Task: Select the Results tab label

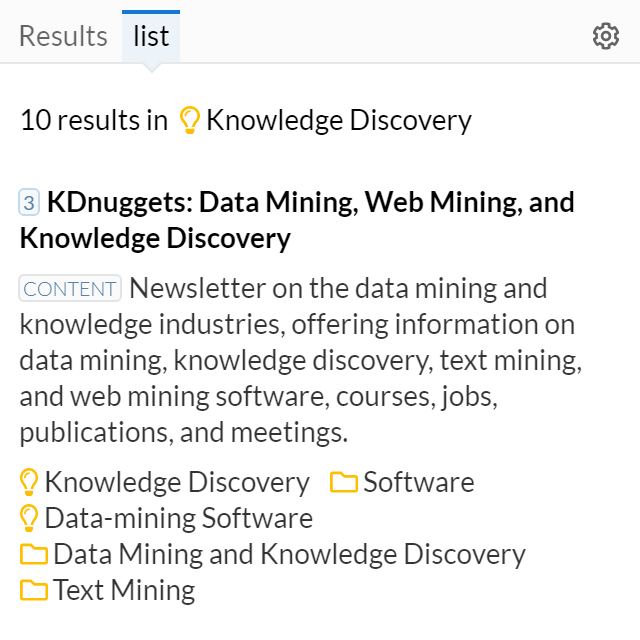Action: click(x=63, y=36)
